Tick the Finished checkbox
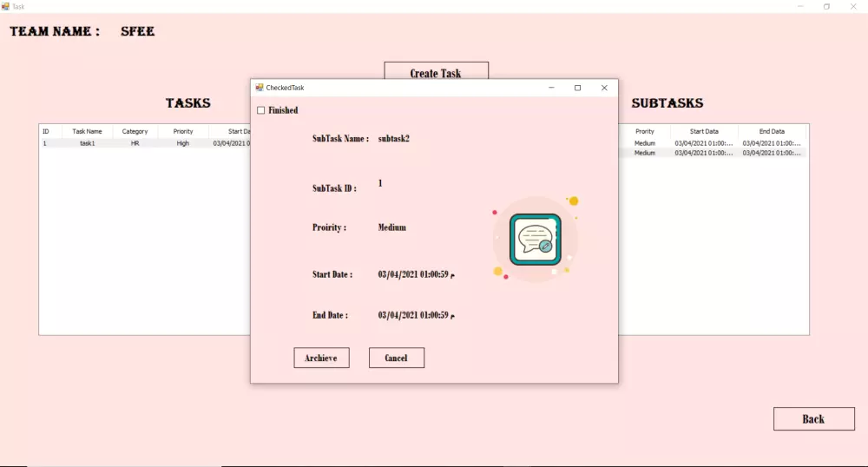The image size is (868, 467). (x=260, y=110)
